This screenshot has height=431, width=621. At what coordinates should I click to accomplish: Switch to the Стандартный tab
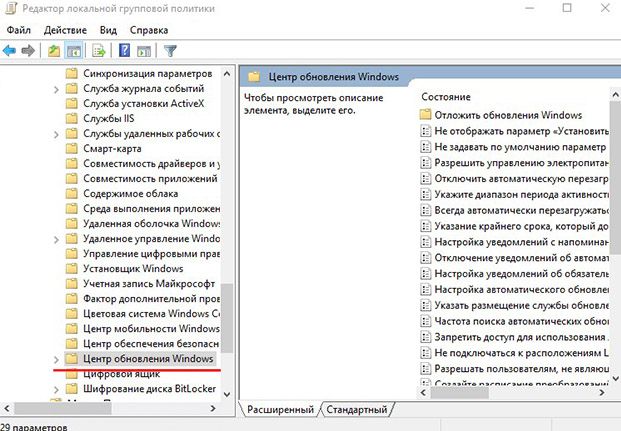click(356, 410)
